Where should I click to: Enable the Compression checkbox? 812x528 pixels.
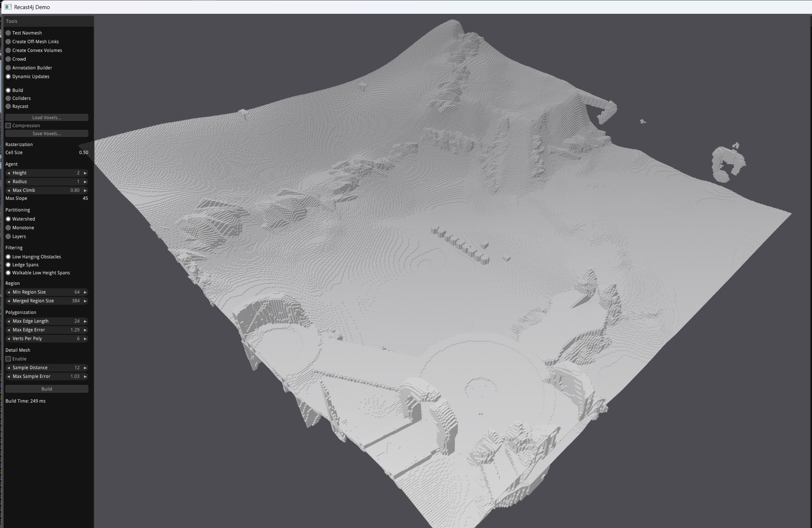coord(8,126)
